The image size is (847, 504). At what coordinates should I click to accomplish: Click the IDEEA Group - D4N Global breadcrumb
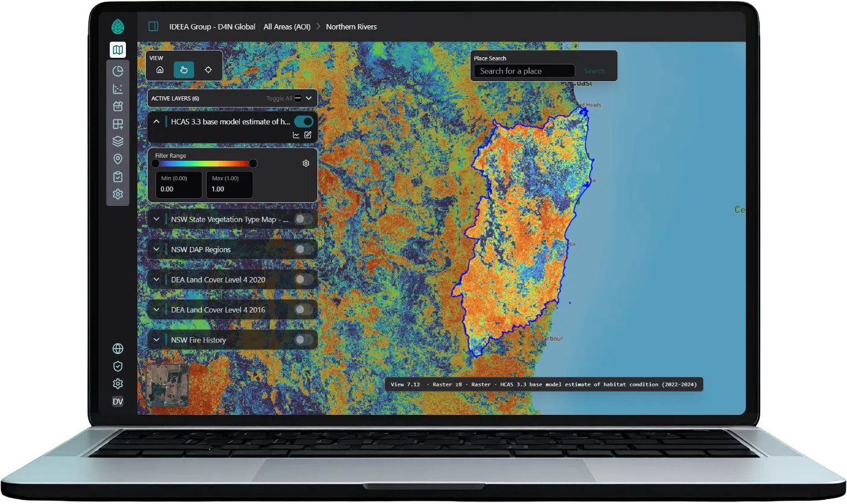[x=213, y=26]
